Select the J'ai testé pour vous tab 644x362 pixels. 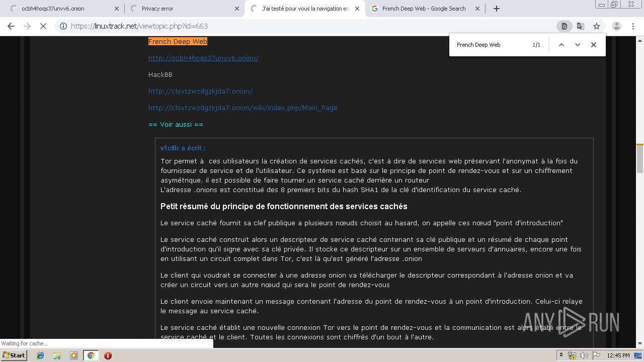click(x=305, y=9)
